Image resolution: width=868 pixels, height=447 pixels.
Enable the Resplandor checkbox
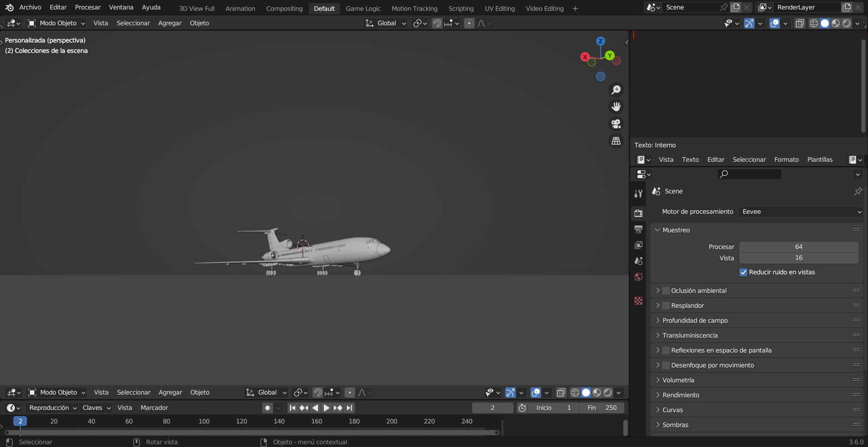click(666, 306)
